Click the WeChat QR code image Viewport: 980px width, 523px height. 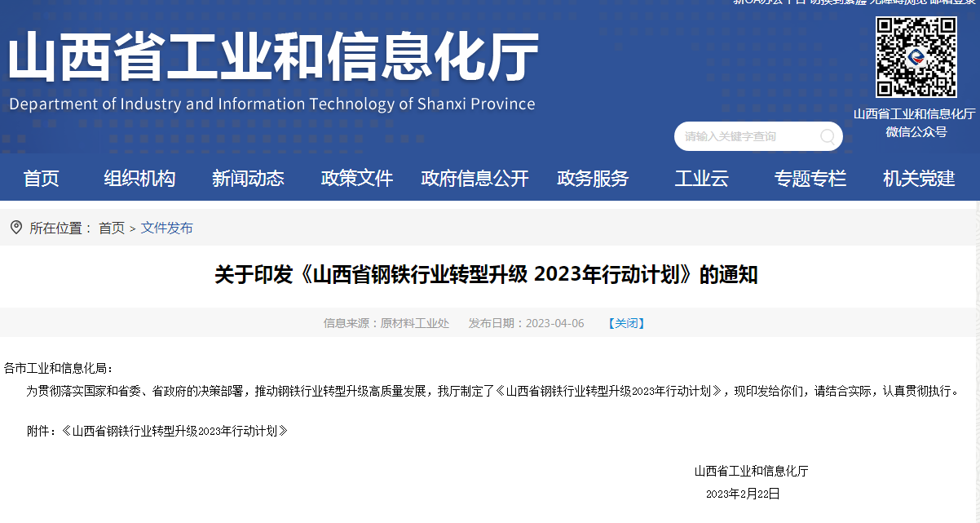[x=916, y=57]
